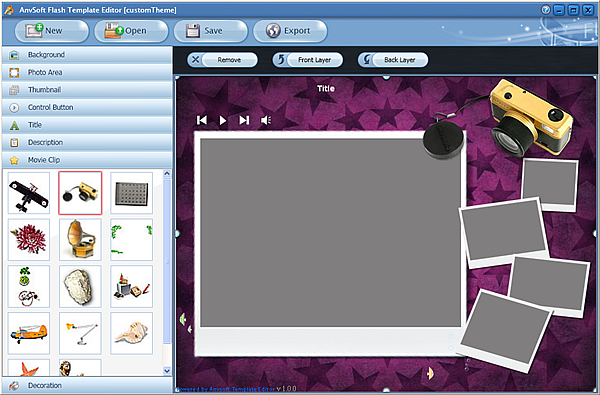Expand the Control Button section

click(x=87, y=108)
